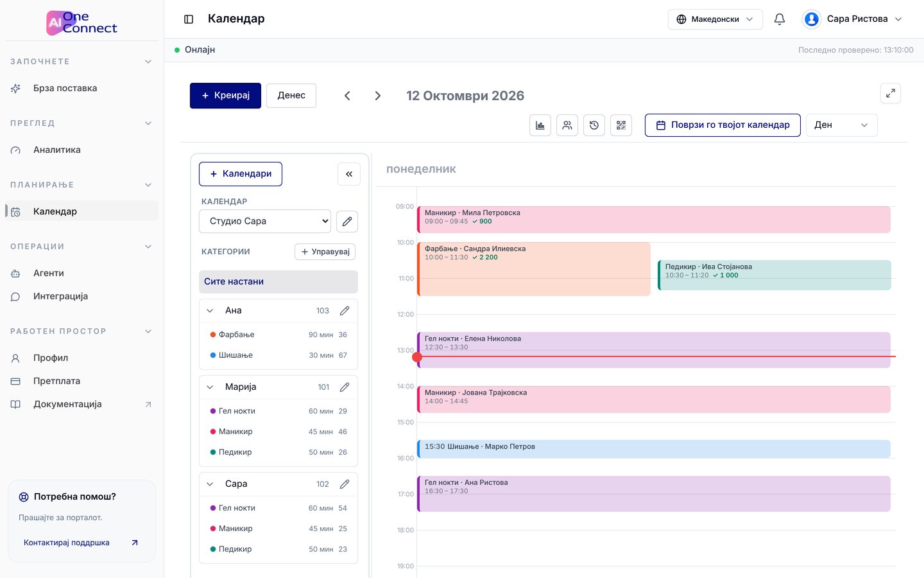This screenshot has height=578, width=924.
Task: Go to the next day arrow
Action: (x=378, y=96)
